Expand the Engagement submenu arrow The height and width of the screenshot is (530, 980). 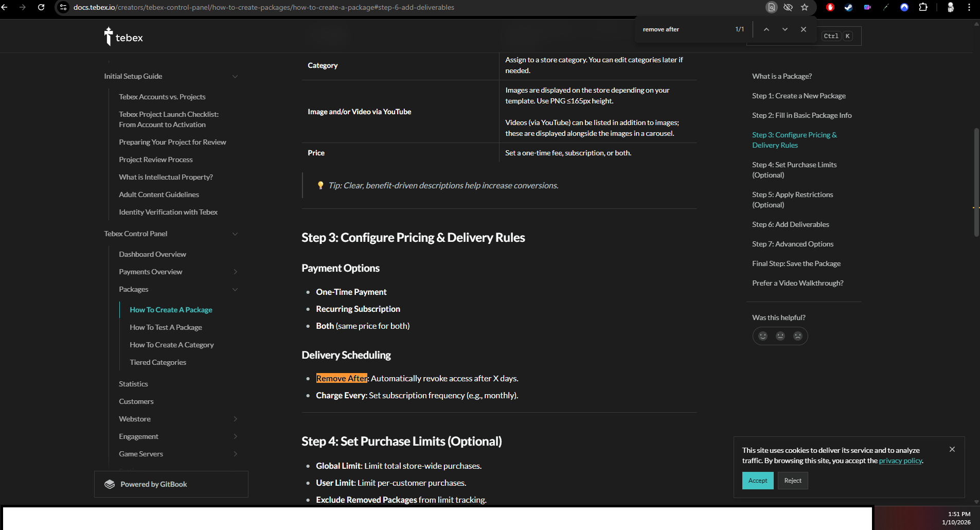[236, 436]
